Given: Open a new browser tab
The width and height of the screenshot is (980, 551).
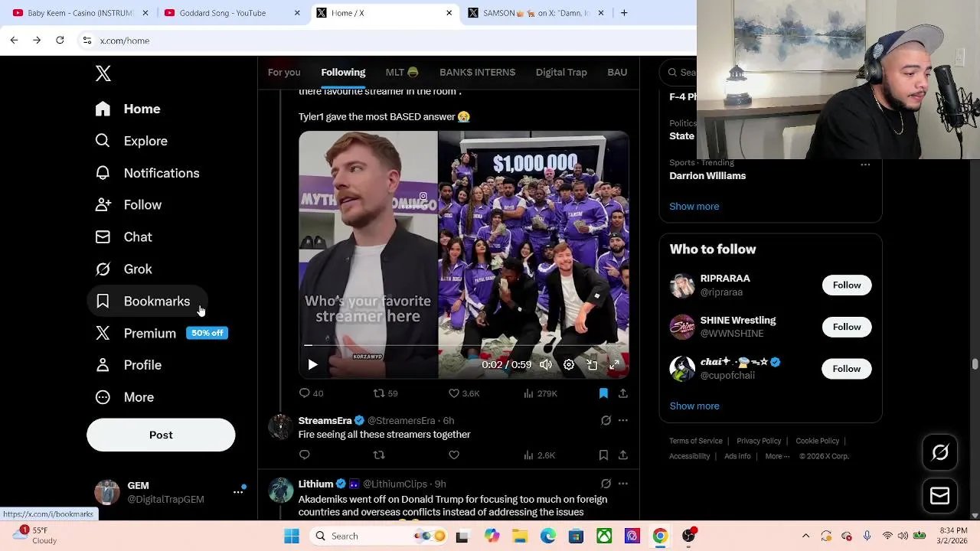Looking at the screenshot, I should [x=624, y=13].
